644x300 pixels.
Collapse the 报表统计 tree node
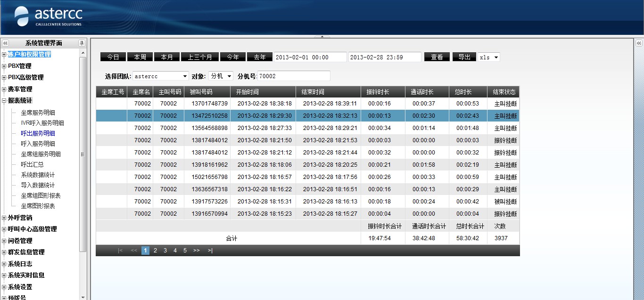[4, 100]
